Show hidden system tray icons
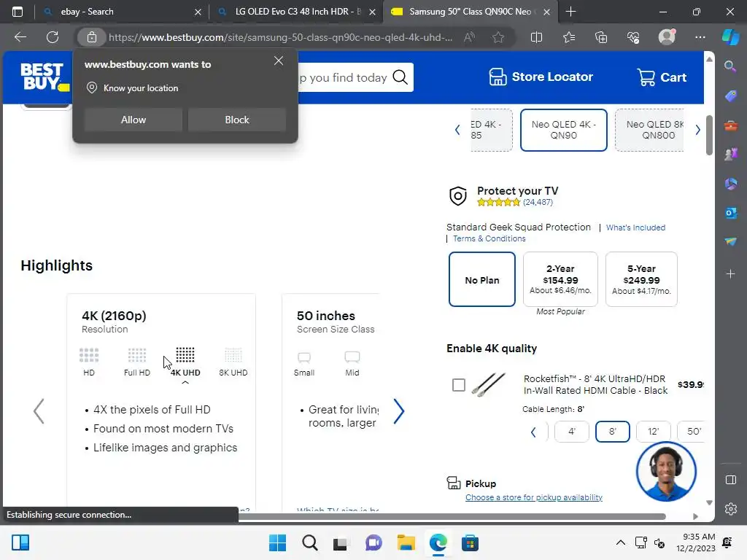Image resolution: width=747 pixels, height=560 pixels. [620, 542]
